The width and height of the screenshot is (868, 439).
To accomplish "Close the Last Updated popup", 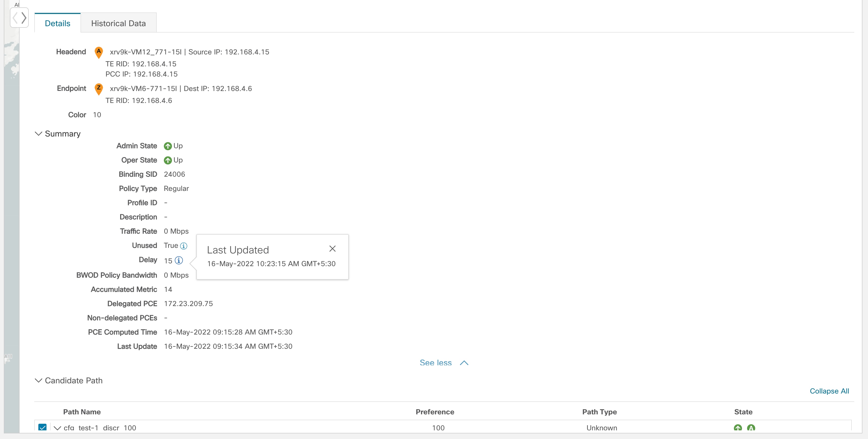I will coord(333,249).
